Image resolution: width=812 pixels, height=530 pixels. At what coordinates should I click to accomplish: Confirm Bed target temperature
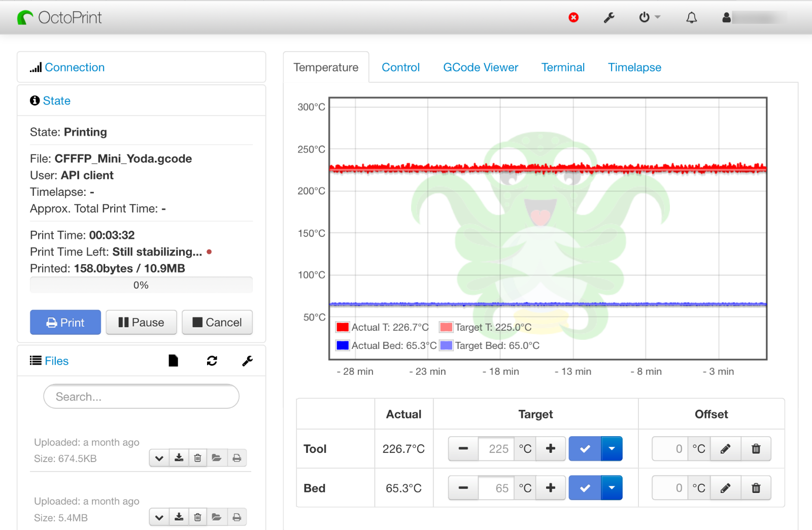(585, 488)
